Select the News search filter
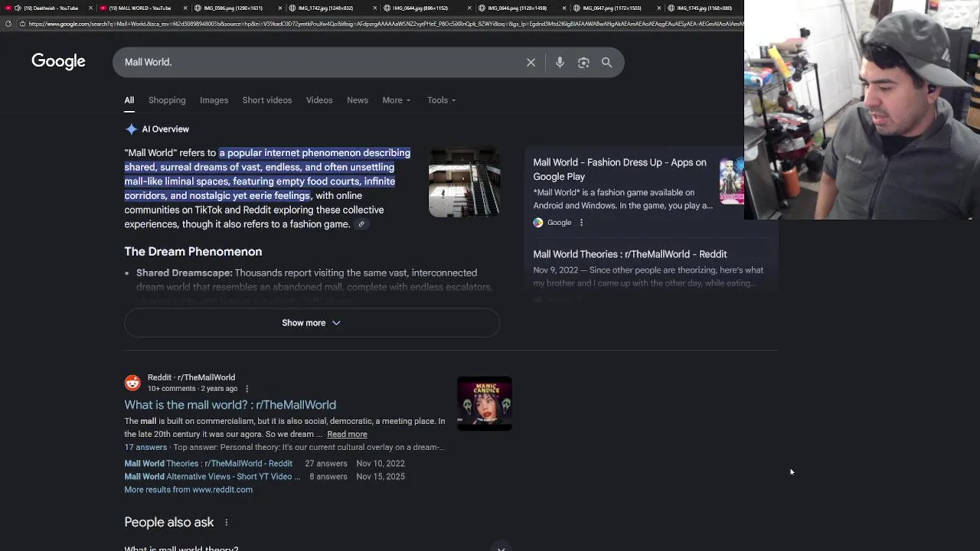This screenshot has width=980, height=551. pos(358,100)
